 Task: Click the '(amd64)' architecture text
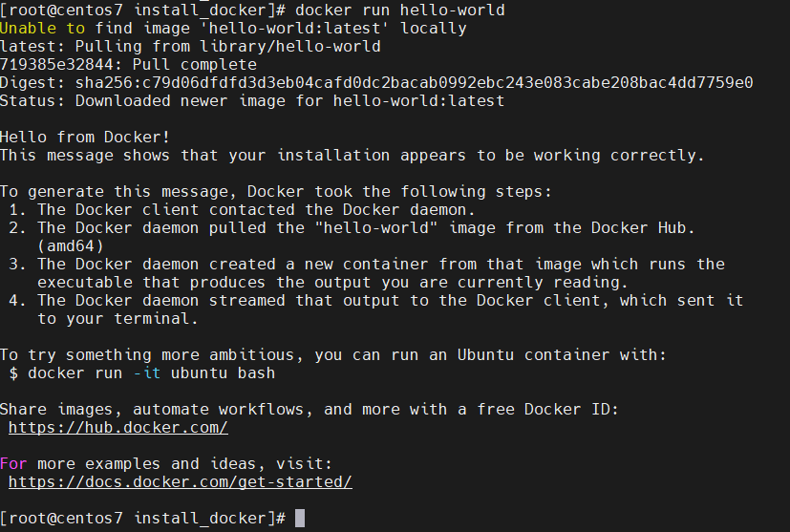71,245
